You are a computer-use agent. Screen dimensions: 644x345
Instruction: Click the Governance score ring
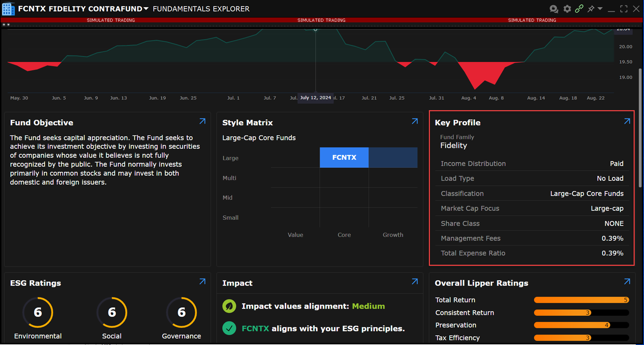tap(181, 312)
